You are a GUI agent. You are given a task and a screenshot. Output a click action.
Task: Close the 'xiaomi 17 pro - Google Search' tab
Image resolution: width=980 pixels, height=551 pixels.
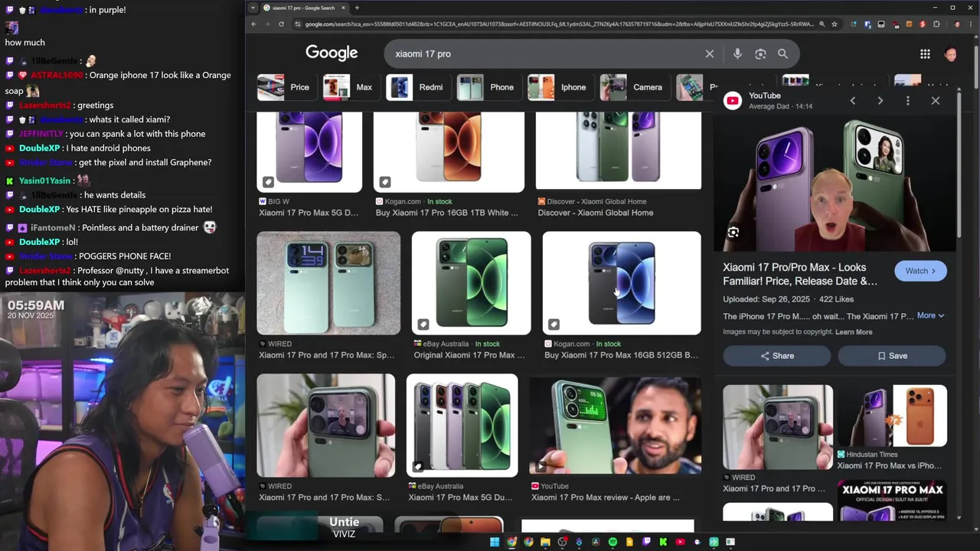343,8
